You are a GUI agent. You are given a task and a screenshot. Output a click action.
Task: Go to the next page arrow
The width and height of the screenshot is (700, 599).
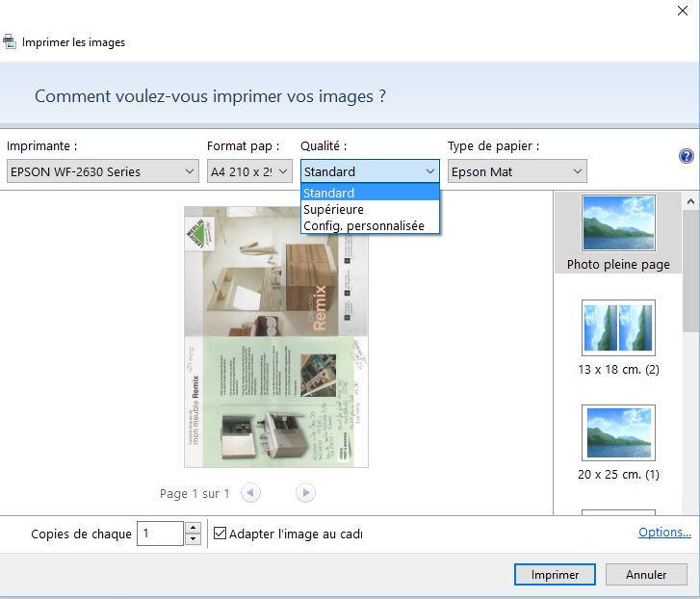point(305,493)
